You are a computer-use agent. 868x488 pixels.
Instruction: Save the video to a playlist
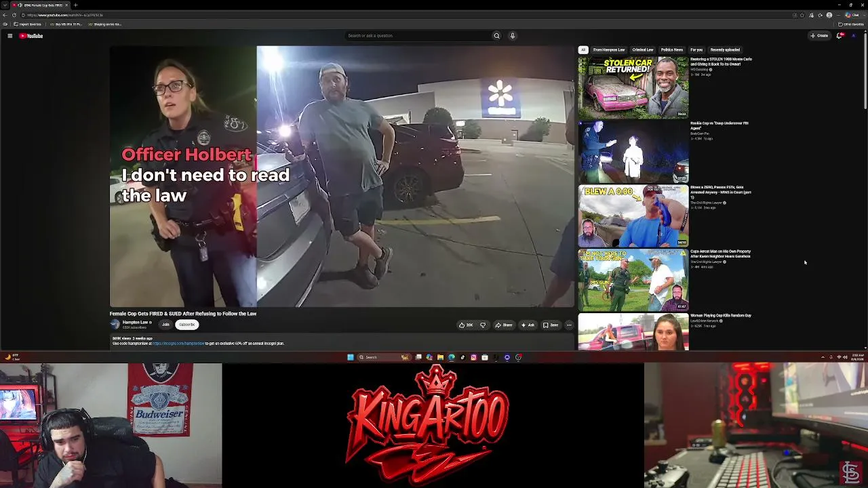click(x=551, y=325)
